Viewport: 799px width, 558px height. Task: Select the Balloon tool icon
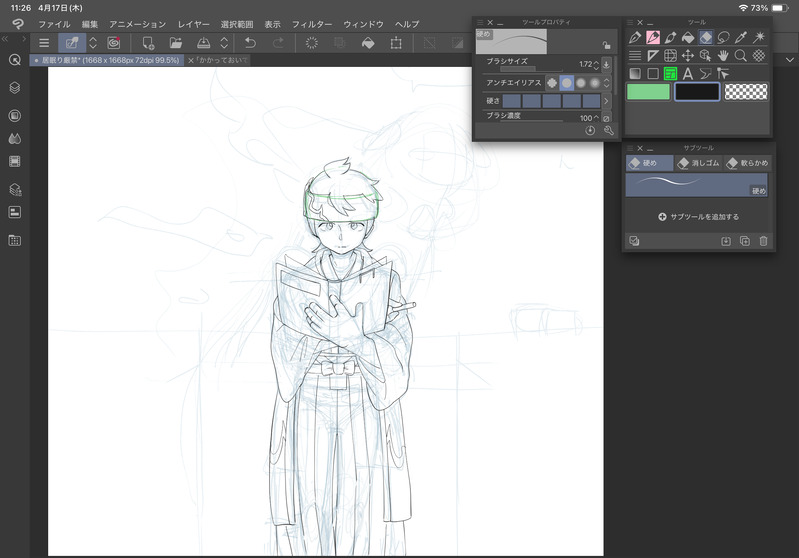click(706, 74)
